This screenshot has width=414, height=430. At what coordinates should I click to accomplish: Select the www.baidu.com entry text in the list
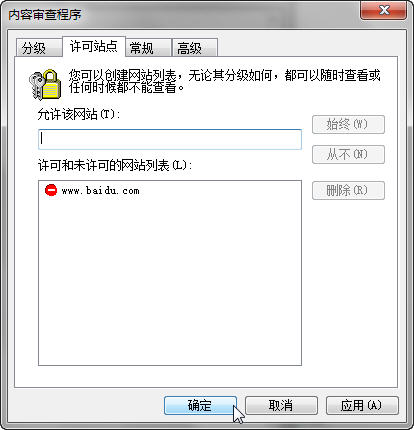pyautogui.click(x=101, y=191)
